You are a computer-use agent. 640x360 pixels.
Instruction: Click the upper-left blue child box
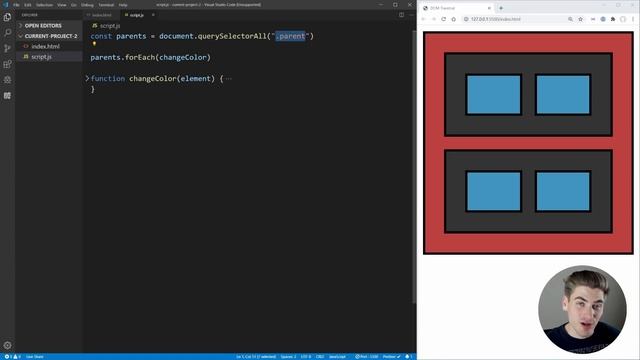(x=493, y=94)
